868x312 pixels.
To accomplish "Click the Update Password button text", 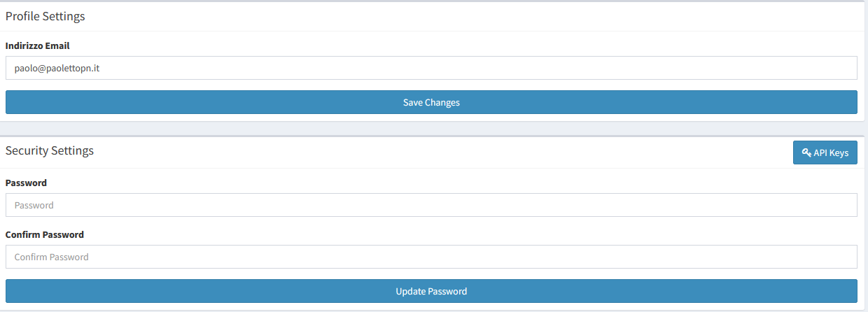I will click(x=431, y=291).
